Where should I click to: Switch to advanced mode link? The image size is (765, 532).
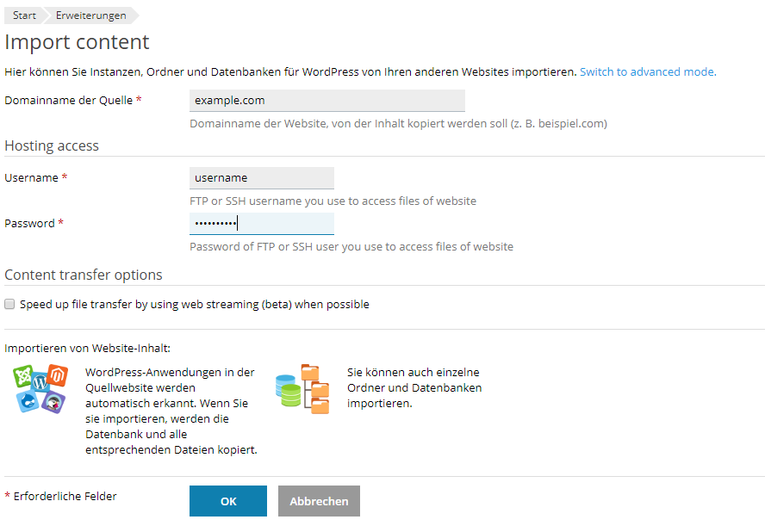tap(648, 72)
